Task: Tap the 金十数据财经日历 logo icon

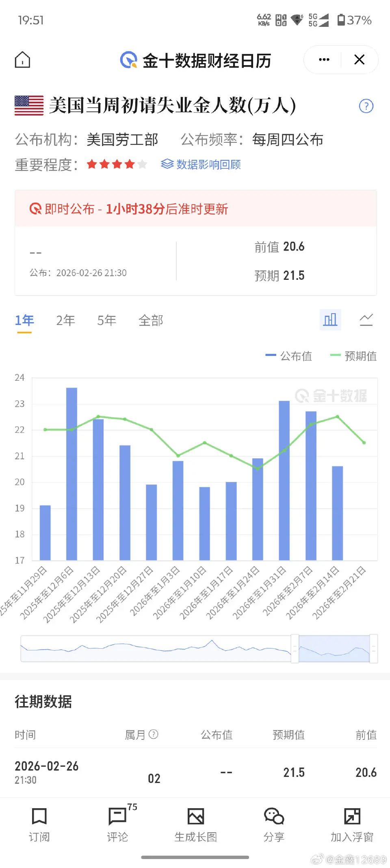Action: coord(129,60)
